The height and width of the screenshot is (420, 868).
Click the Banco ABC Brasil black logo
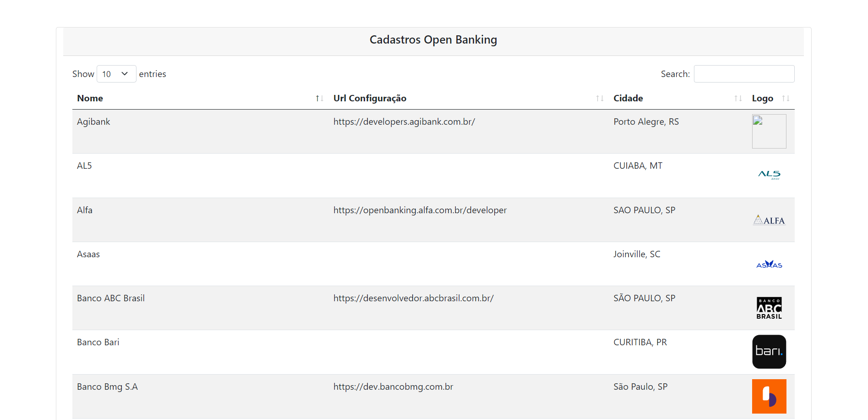coord(769,307)
